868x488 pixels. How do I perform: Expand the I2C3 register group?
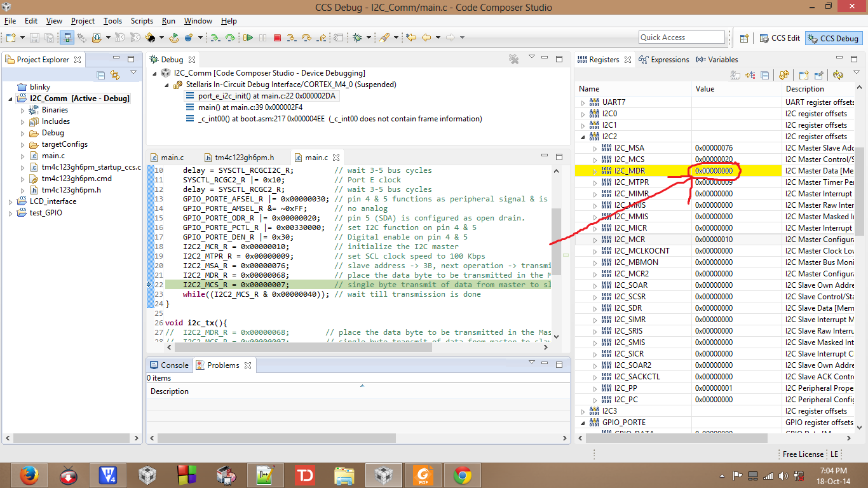583,411
